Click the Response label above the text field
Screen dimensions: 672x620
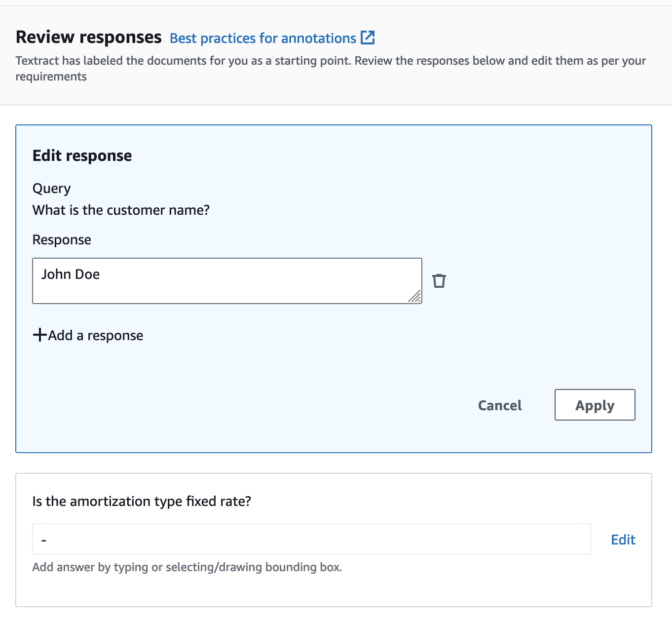tap(61, 239)
